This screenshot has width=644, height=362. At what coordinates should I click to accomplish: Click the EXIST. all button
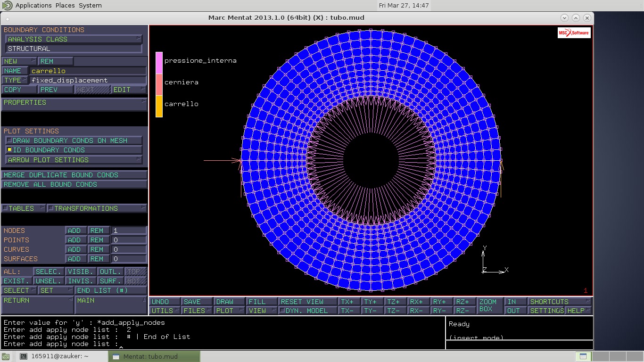[x=17, y=281]
